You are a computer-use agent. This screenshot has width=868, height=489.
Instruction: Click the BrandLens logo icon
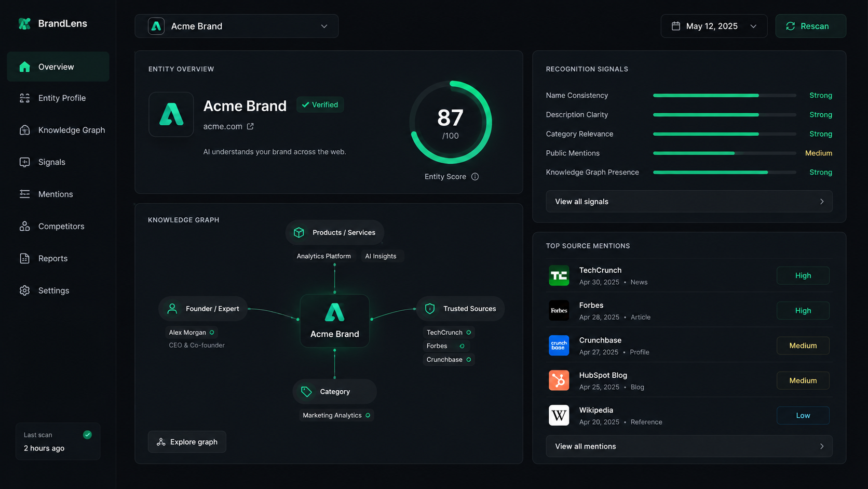[x=24, y=23]
